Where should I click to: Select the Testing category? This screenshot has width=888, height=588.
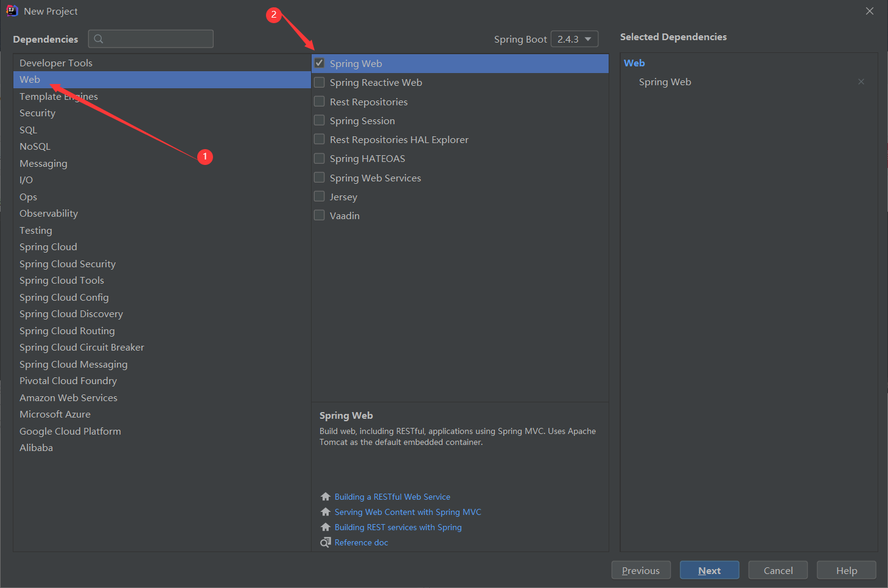pyautogui.click(x=162, y=230)
